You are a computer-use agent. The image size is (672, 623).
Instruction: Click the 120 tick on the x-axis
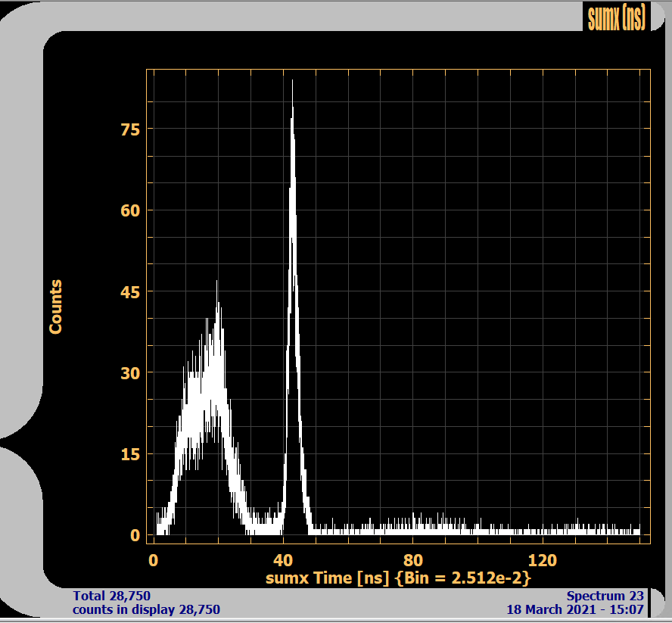542,560
